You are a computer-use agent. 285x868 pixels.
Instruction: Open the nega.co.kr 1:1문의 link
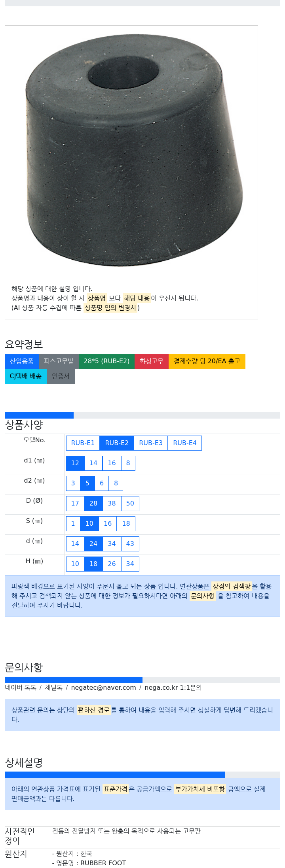click(x=173, y=687)
